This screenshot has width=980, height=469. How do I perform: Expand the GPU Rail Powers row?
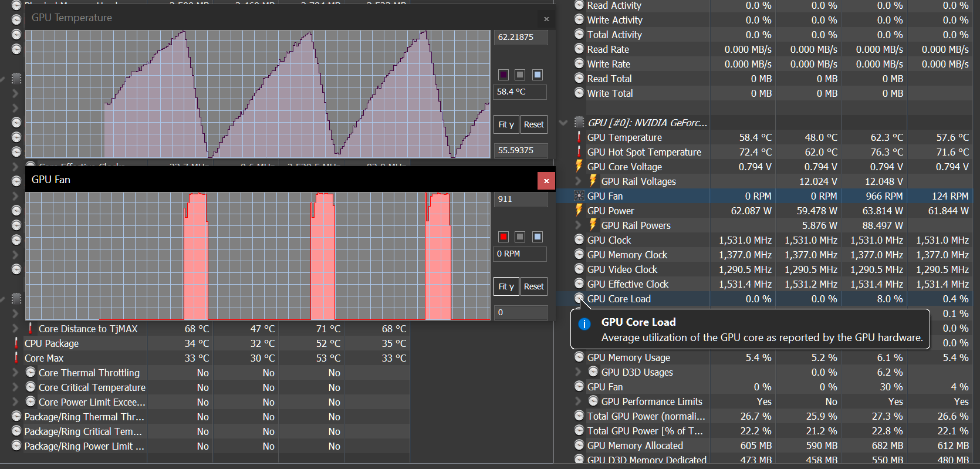pos(578,225)
